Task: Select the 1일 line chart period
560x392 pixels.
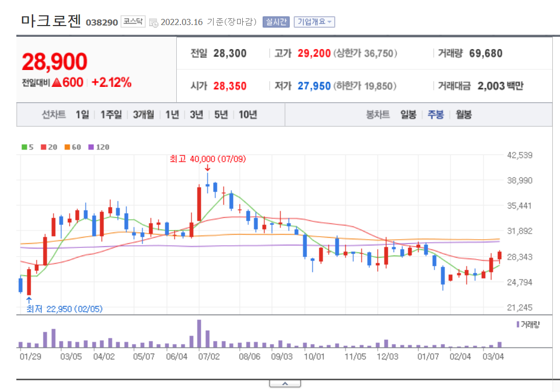Action: click(82, 114)
